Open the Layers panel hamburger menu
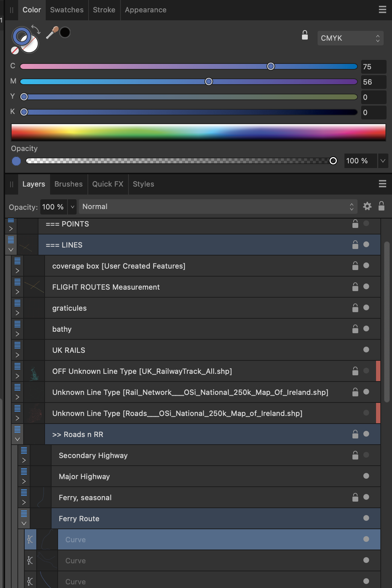This screenshot has height=588, width=392. pyautogui.click(x=382, y=184)
